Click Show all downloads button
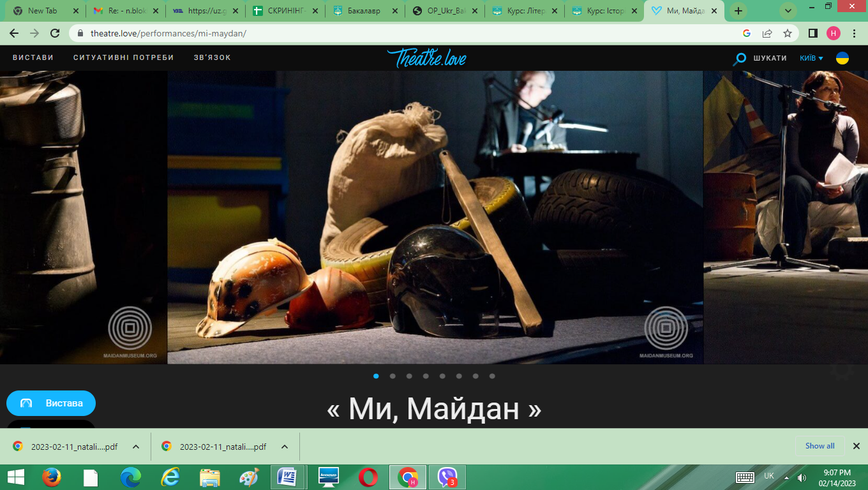 819,446
